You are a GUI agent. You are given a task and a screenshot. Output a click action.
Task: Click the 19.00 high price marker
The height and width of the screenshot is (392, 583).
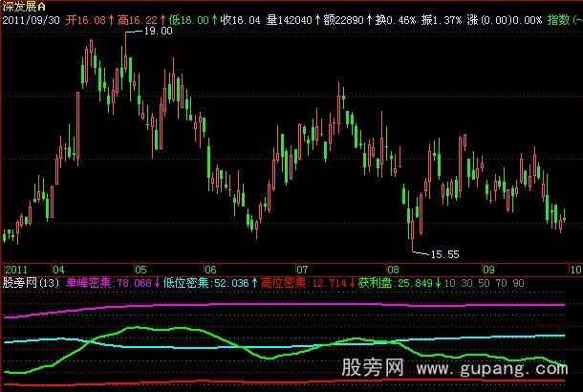pos(158,32)
